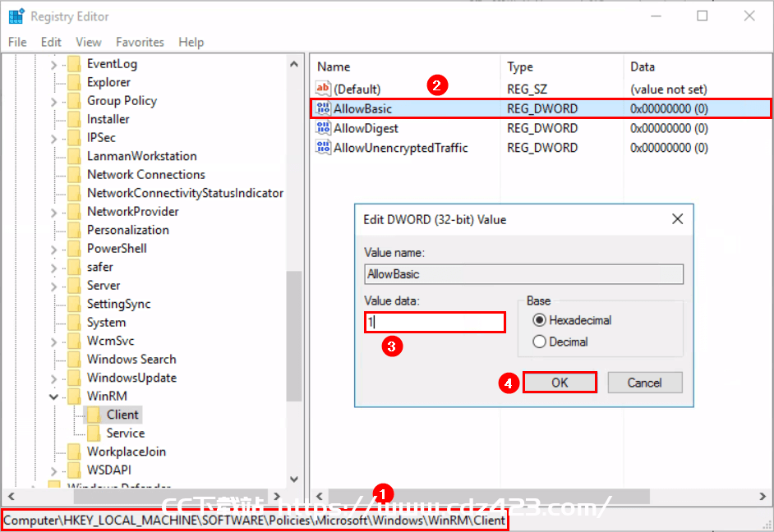Viewport: 774px width, 532px height.
Task: Expand the Group Policy tree node
Action: tap(53, 102)
